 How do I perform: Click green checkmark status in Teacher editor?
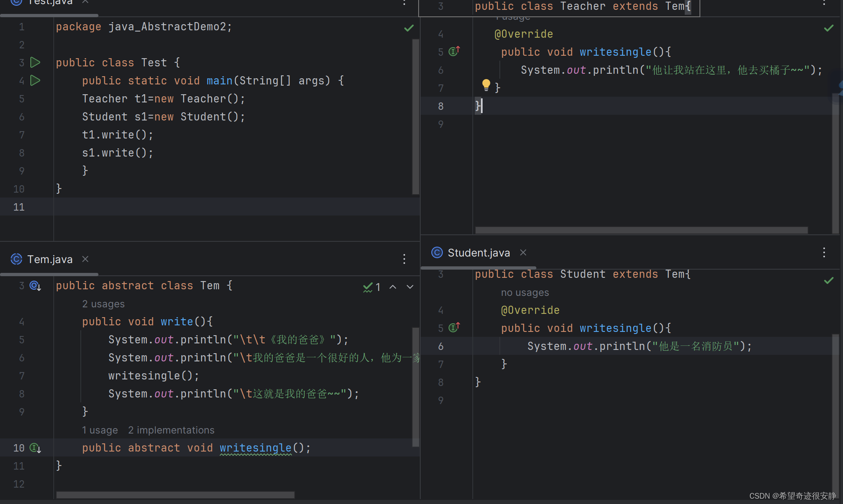(x=829, y=28)
